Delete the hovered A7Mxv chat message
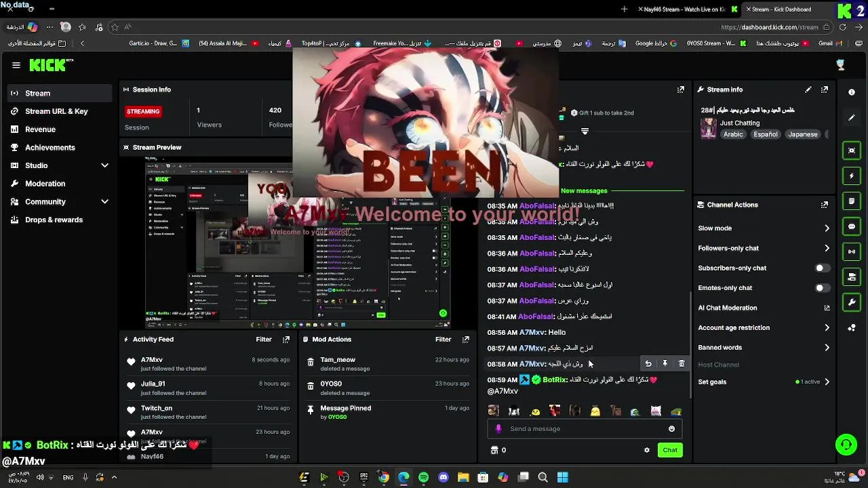This screenshot has width=868, height=488. tap(682, 364)
